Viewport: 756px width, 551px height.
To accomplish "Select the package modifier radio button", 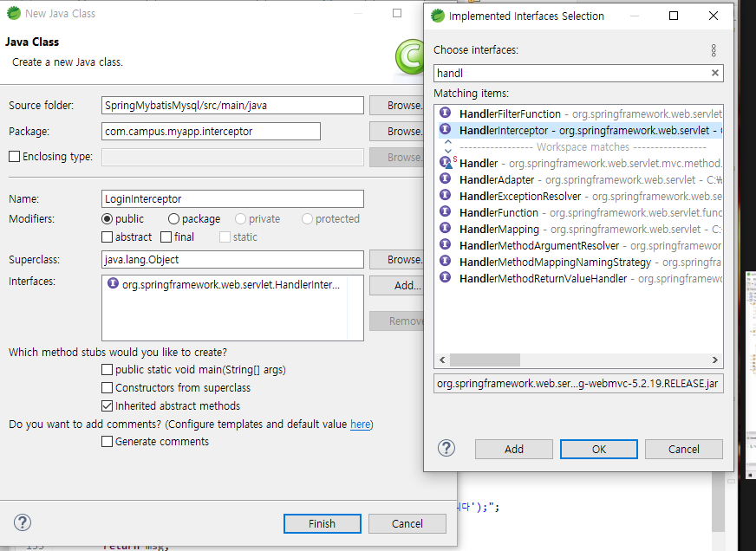I will coord(173,218).
